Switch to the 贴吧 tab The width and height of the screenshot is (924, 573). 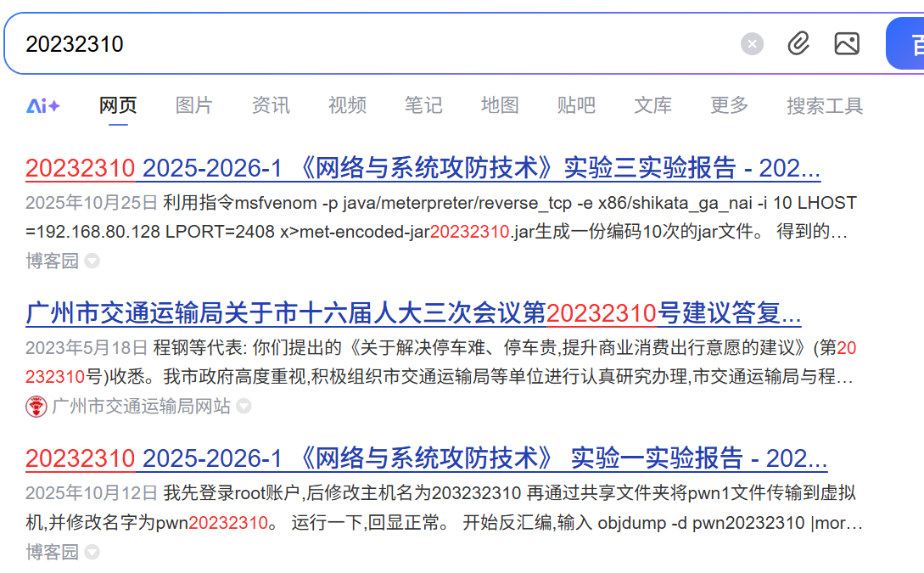pos(576,105)
